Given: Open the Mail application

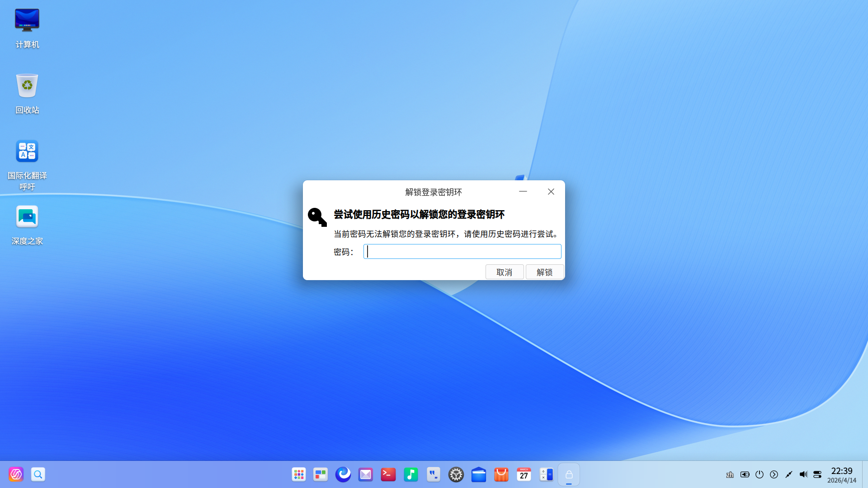Looking at the screenshot, I should 365,474.
